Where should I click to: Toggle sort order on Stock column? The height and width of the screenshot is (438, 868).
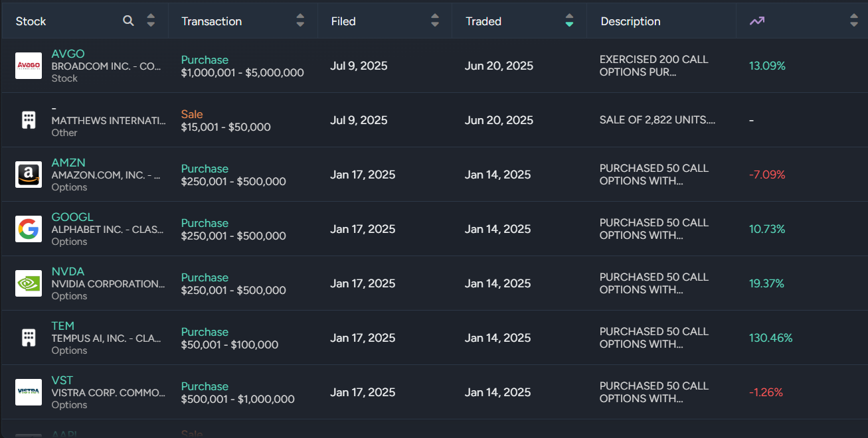pos(151,21)
